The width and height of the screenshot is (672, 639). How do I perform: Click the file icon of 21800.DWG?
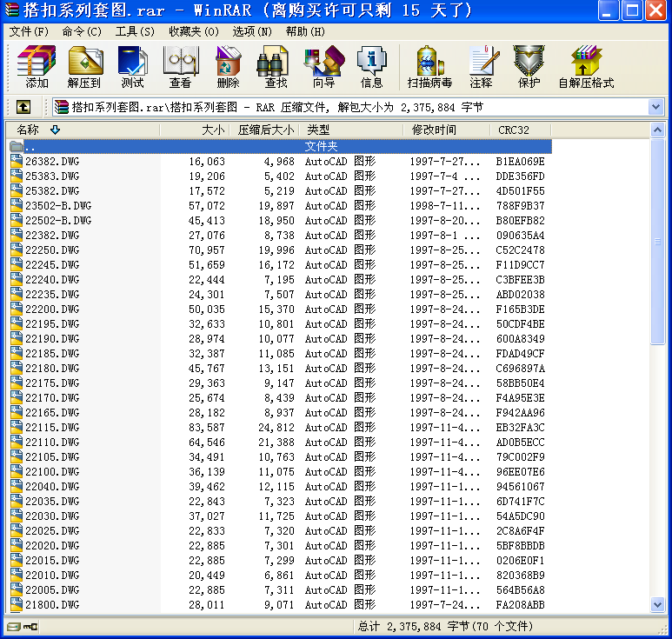pyautogui.click(x=17, y=605)
